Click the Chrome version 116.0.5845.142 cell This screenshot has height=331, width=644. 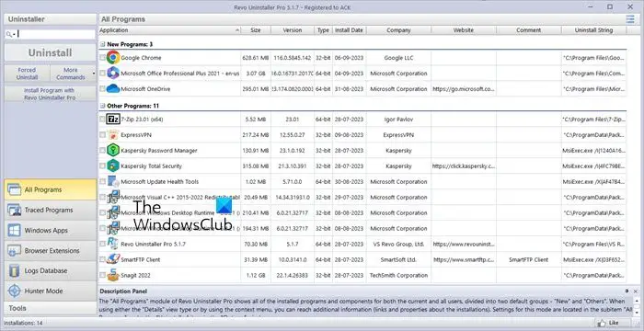(x=293, y=58)
